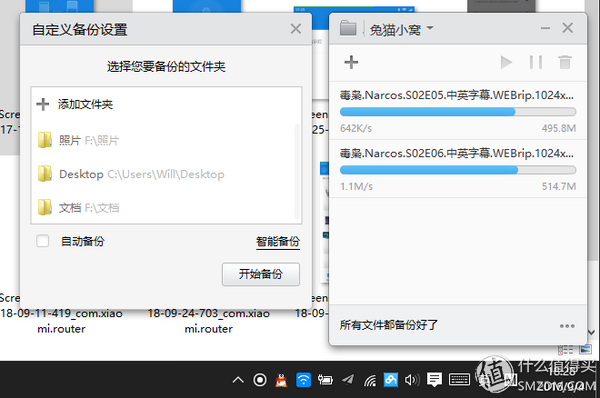
Task: Click 642K/s speed text
Action: [356, 128]
